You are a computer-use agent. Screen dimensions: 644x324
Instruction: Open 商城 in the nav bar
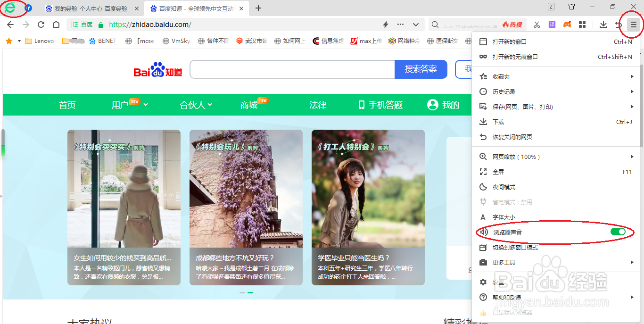[249, 105]
